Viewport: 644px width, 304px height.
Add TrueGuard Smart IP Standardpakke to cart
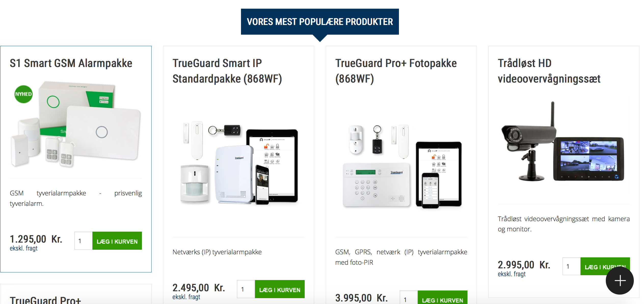click(x=279, y=289)
